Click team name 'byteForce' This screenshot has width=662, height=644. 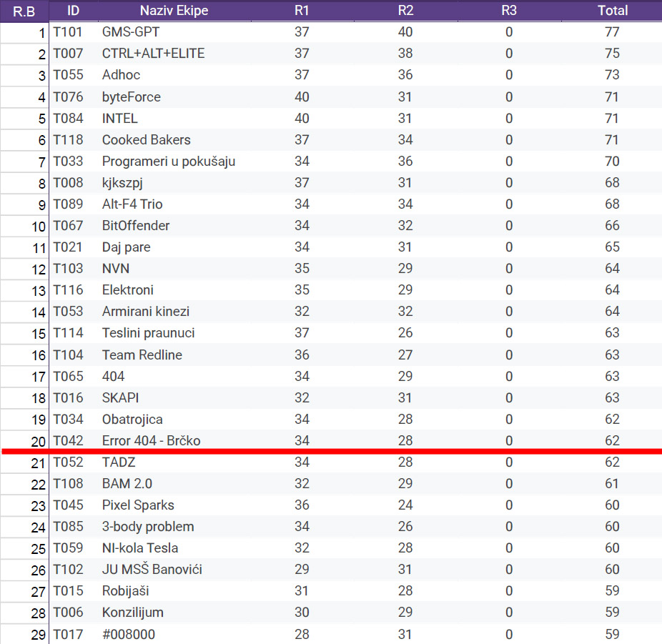pos(132,97)
